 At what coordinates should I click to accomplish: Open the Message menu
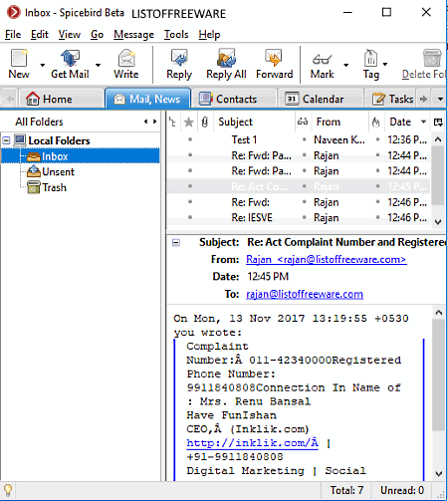[133, 35]
